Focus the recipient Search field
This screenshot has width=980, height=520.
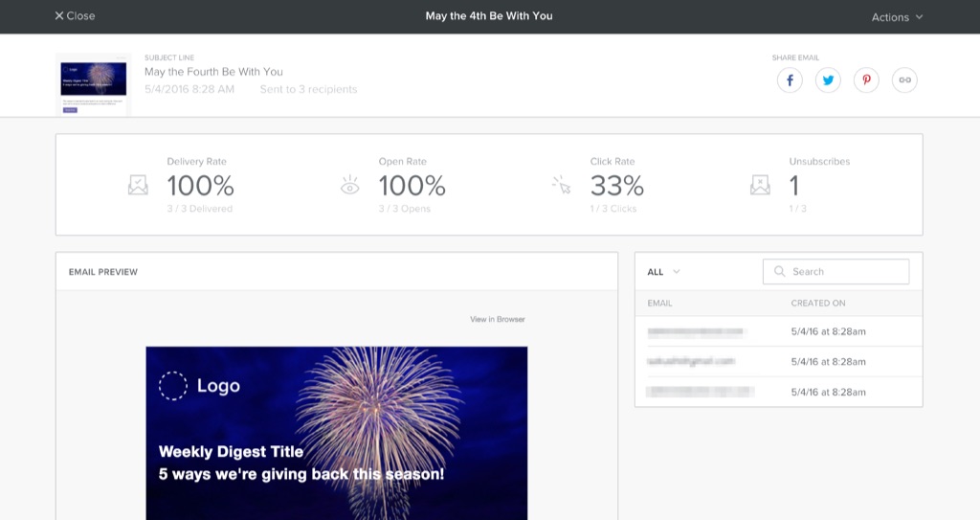(835, 272)
